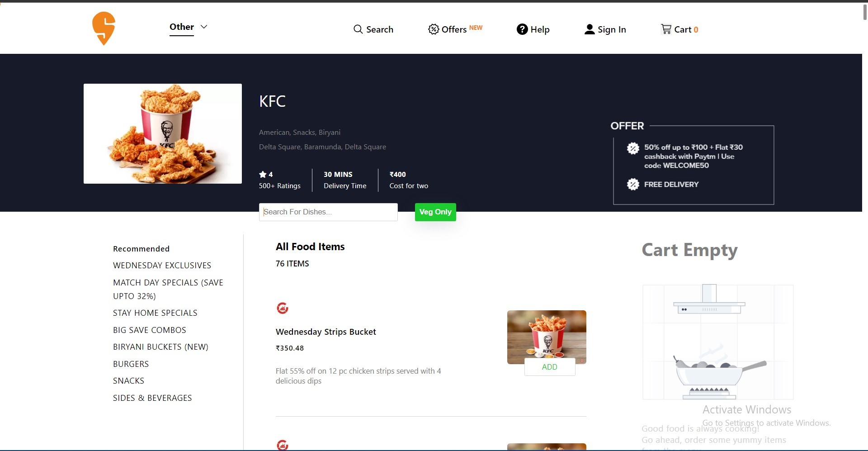Click the Cart trolley icon

click(x=666, y=29)
